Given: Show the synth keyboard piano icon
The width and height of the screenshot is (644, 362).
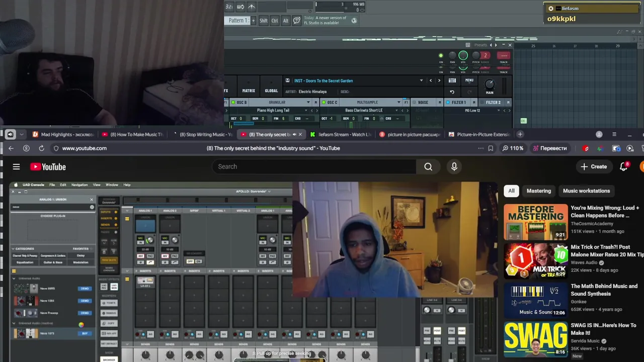Looking at the screenshot, I should pyautogui.click(x=452, y=80).
